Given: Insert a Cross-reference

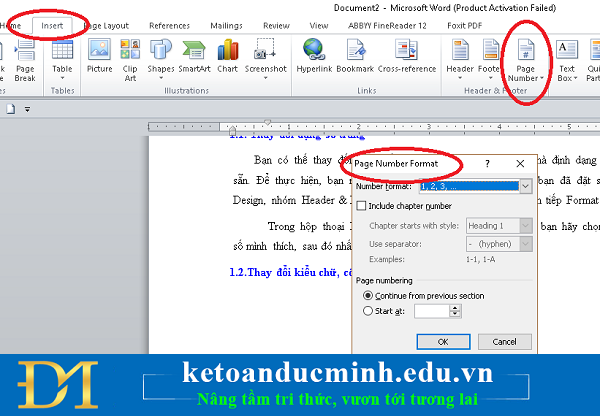Looking at the screenshot, I should 407,56.
